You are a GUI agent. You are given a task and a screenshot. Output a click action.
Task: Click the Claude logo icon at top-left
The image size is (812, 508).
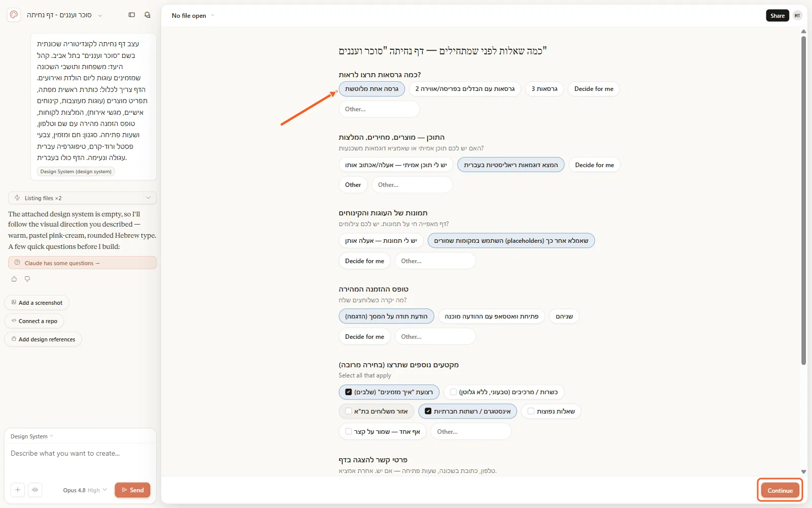pos(14,15)
